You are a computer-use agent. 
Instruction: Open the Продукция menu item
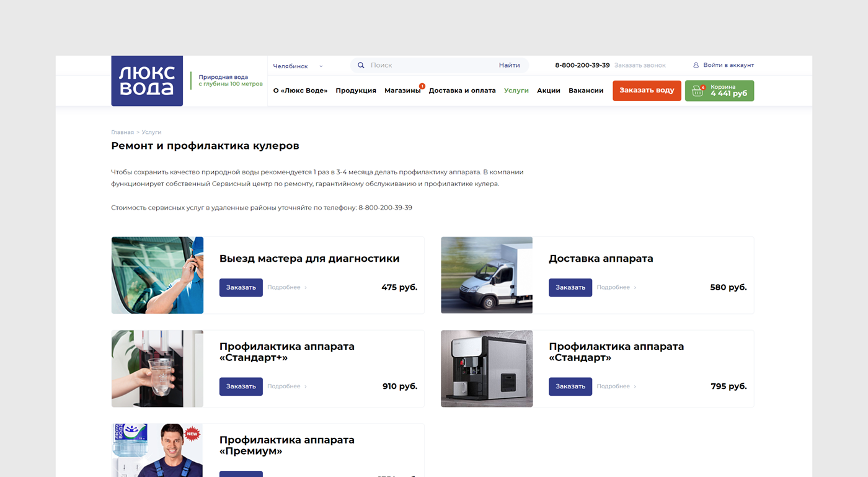[356, 91]
